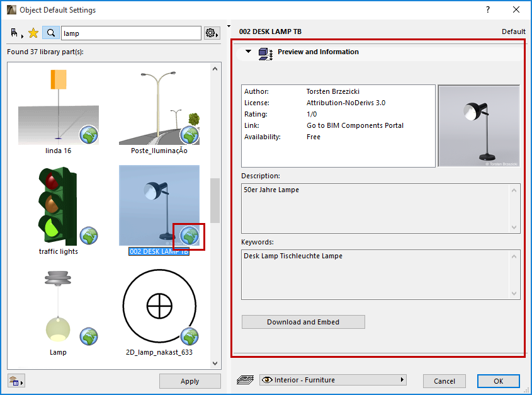Click globe icon on 2D_lamp_nakast_633
This screenshot has height=395, width=532.
click(x=190, y=336)
